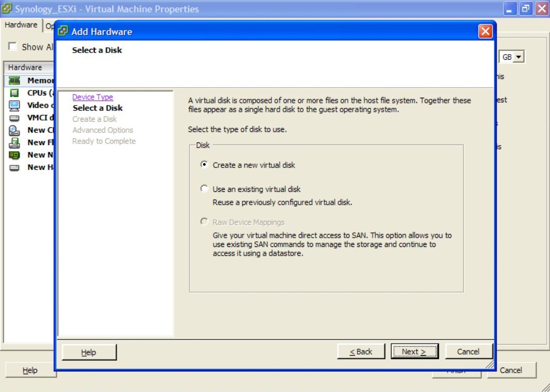Image resolution: width=550 pixels, height=392 pixels.
Task: Select the Memory hardware icon in list
Action: click(x=15, y=81)
